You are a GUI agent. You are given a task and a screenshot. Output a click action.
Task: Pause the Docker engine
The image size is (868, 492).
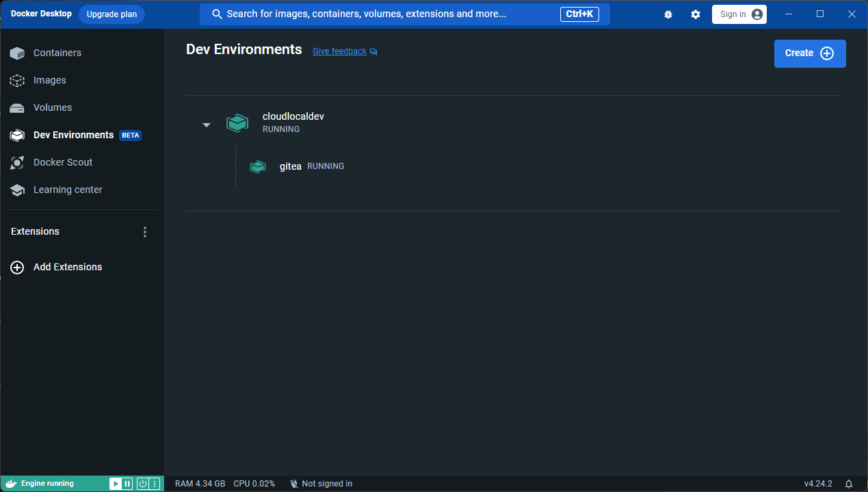(x=127, y=484)
